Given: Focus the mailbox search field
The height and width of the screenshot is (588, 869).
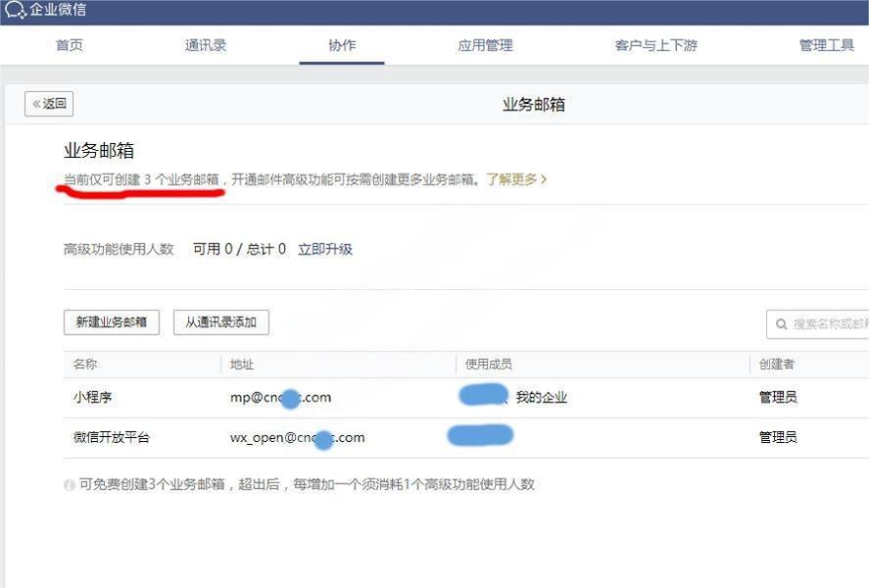Looking at the screenshot, I should point(818,324).
